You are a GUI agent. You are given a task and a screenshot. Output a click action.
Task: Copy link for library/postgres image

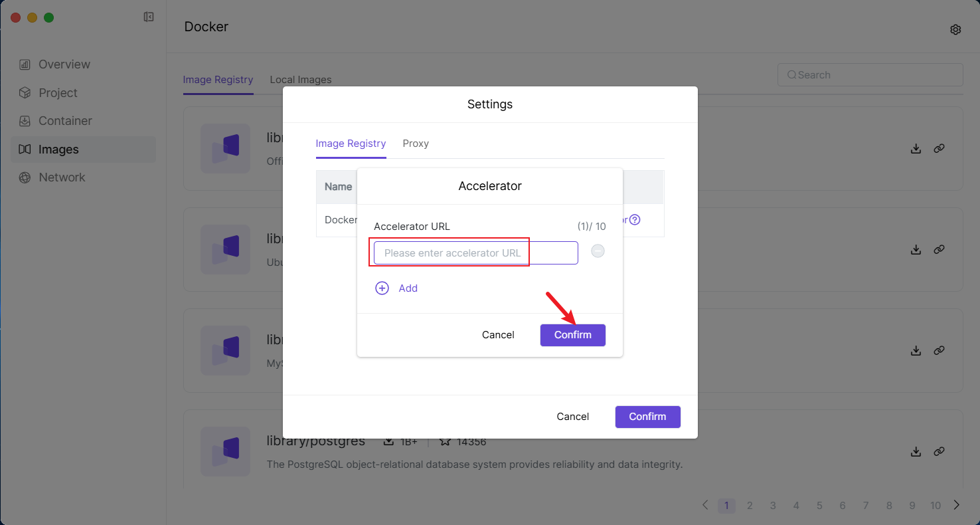pos(939,451)
